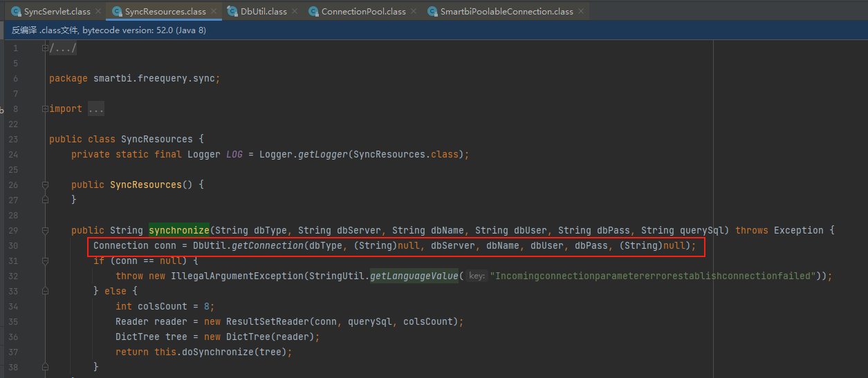
Task: Click the fold end marker on line 38
Action: tap(44, 366)
